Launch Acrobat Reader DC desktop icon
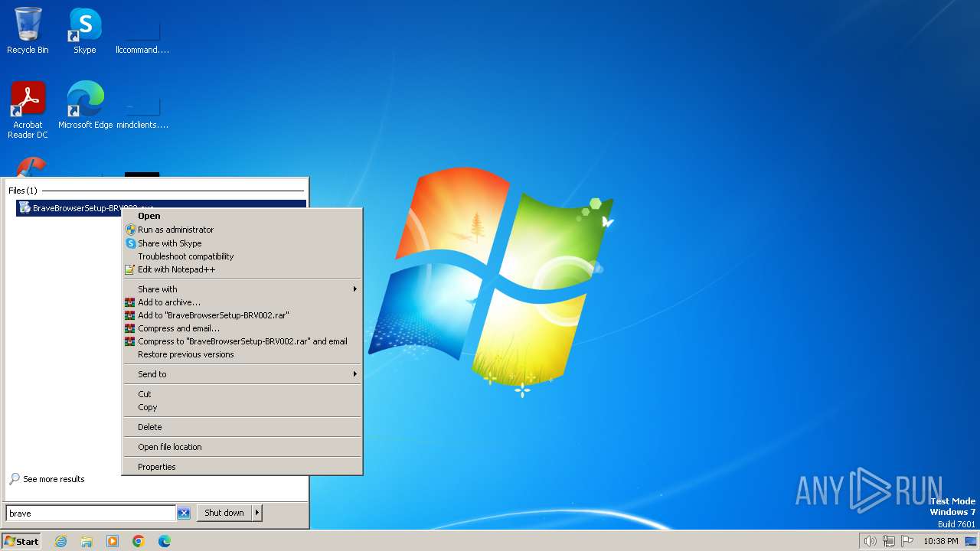Screen dimensions: 980x551 [28, 110]
